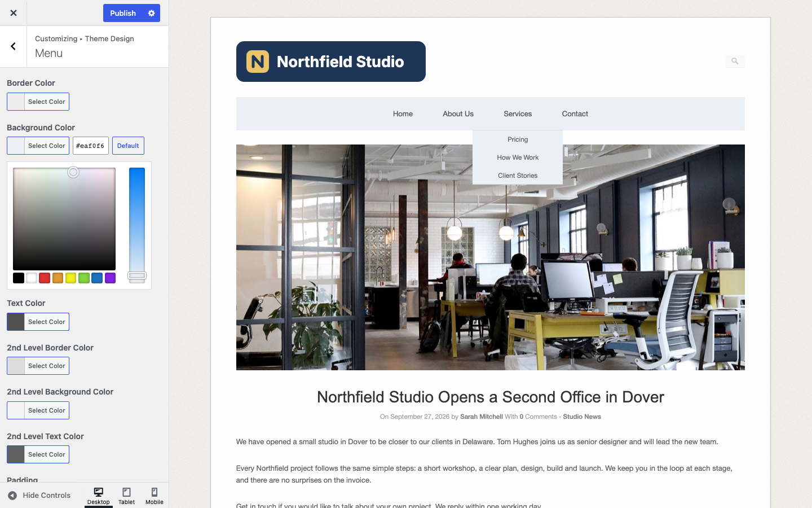Open Text Color picker
Image resolution: width=812 pixels, height=508 pixels.
click(x=38, y=322)
